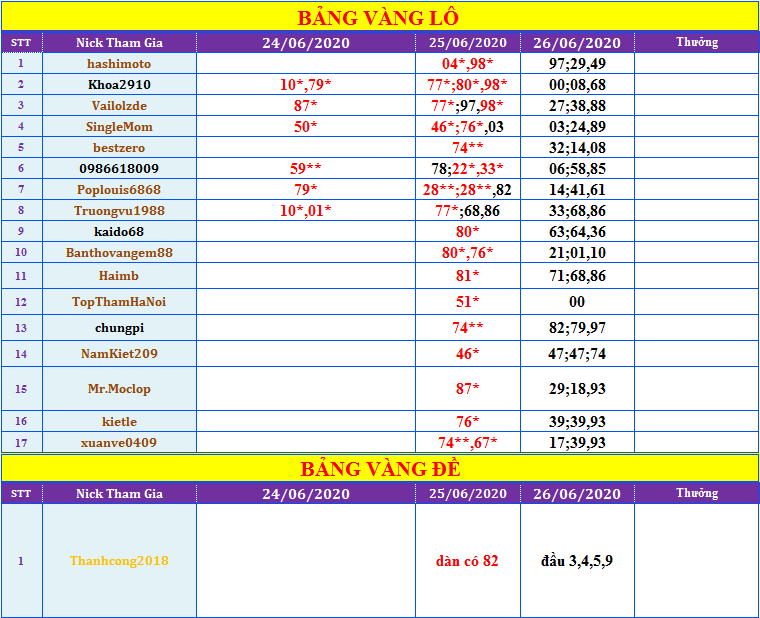Select 17;39,93 in xuanve0409 row
The height and width of the screenshot is (618, 760).
click(577, 443)
